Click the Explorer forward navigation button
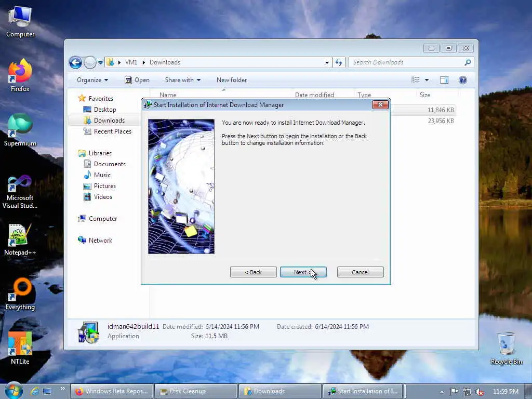 click(90, 62)
